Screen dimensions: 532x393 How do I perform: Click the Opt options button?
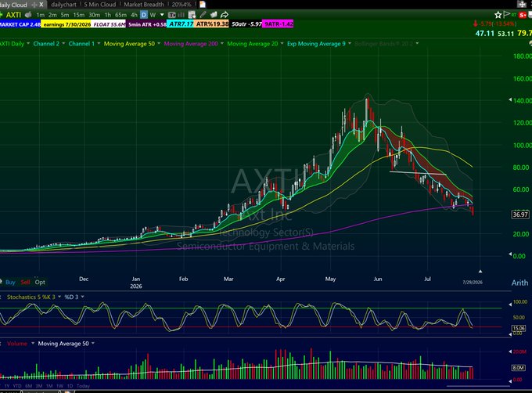click(40, 282)
